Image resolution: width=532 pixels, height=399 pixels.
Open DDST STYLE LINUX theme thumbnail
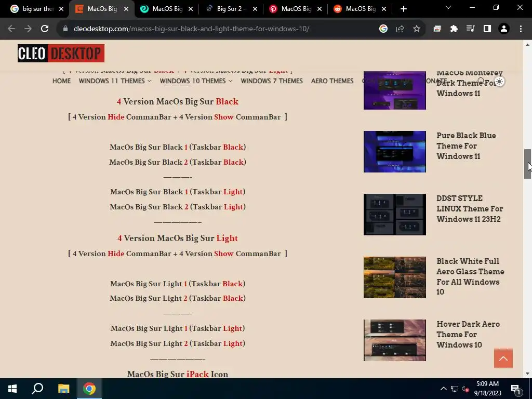coord(395,215)
